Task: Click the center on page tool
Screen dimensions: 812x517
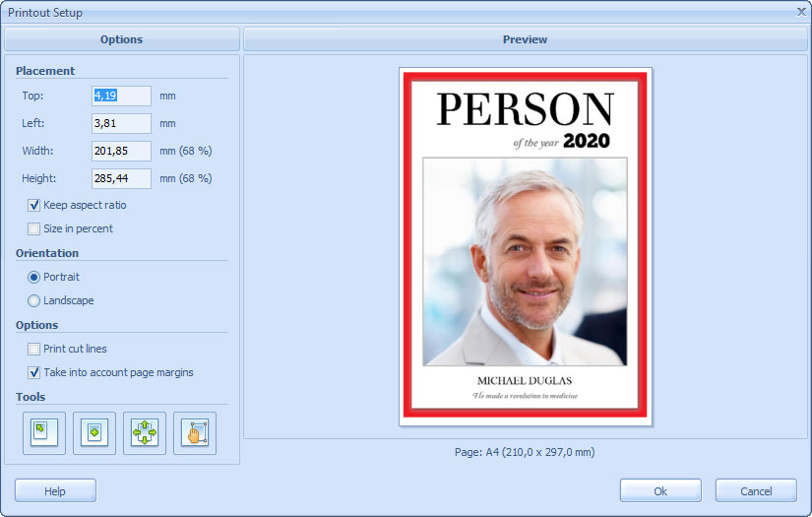Action: [x=94, y=433]
